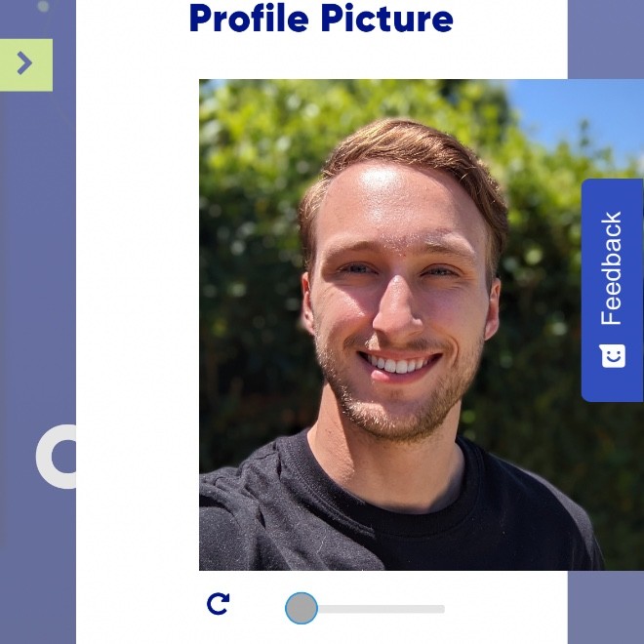644x644 pixels.
Task: Expand the sidebar with the green chevron
Action: (24, 63)
